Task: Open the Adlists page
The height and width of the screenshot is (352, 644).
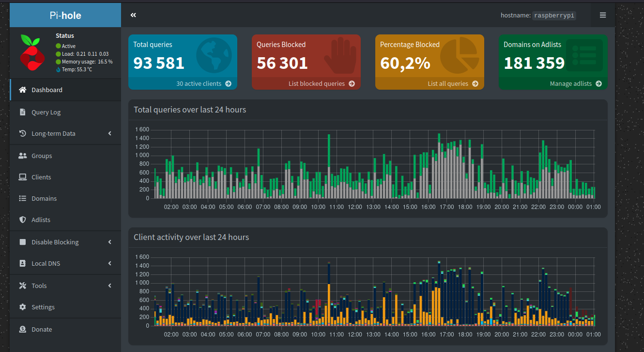Action: click(x=65, y=220)
